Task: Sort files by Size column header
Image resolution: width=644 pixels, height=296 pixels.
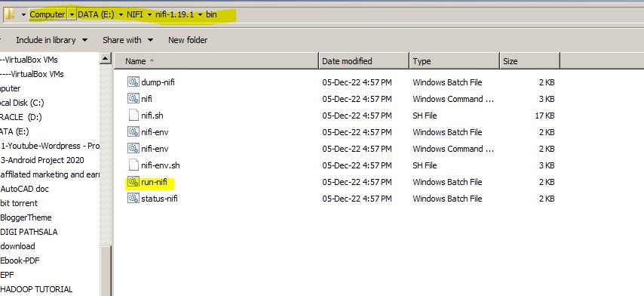Action: [x=530, y=61]
